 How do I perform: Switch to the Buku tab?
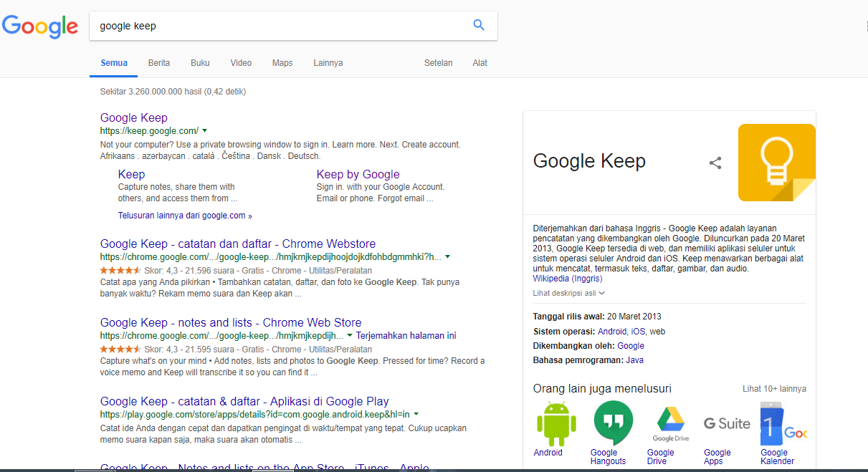coord(200,63)
